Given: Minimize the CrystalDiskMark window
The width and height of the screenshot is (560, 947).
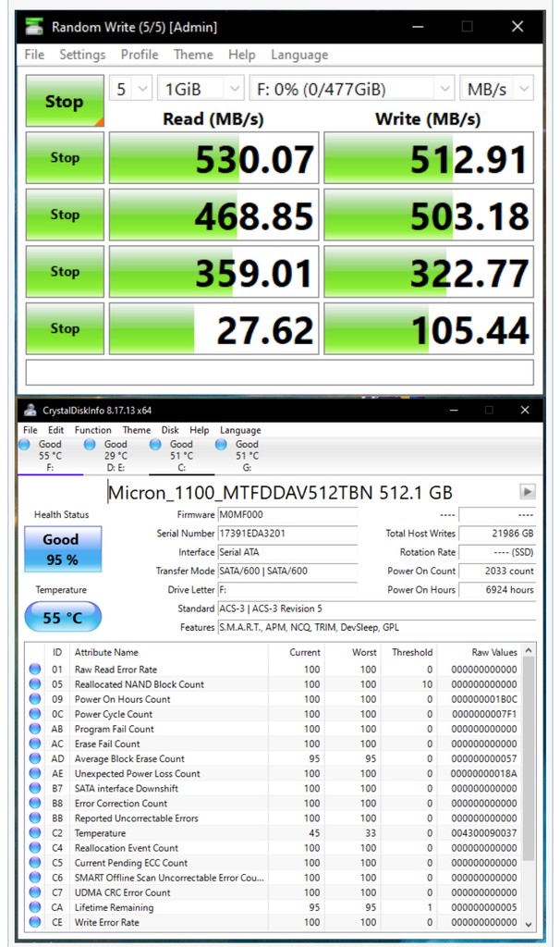Looking at the screenshot, I should tap(418, 27).
